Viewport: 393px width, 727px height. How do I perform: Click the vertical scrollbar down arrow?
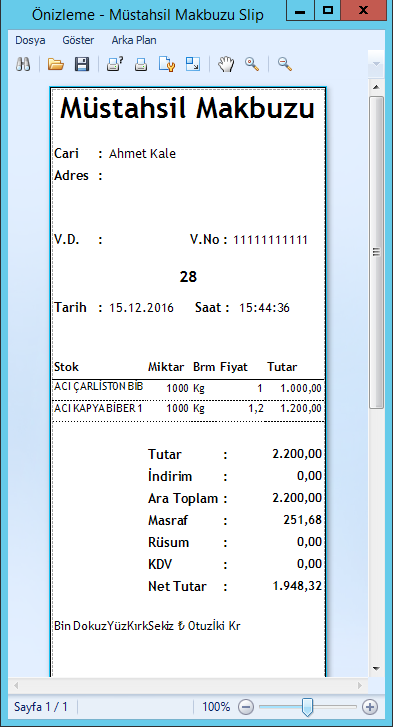pos(376,669)
